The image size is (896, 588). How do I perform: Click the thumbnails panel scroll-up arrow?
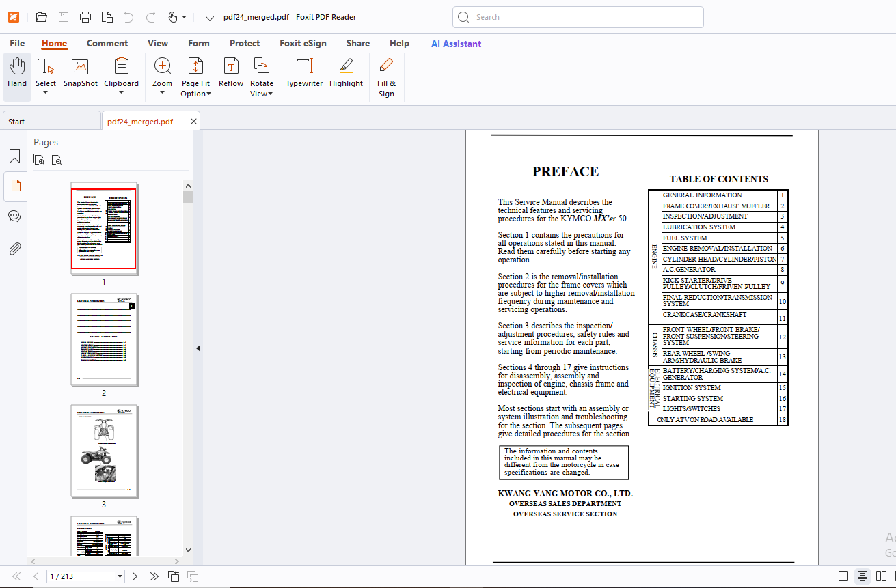click(x=188, y=184)
